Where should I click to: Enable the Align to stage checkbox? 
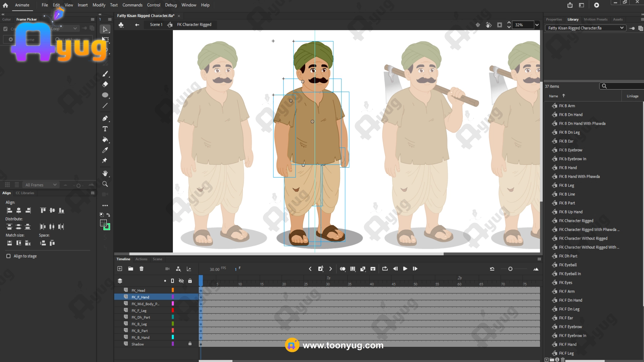click(8, 256)
